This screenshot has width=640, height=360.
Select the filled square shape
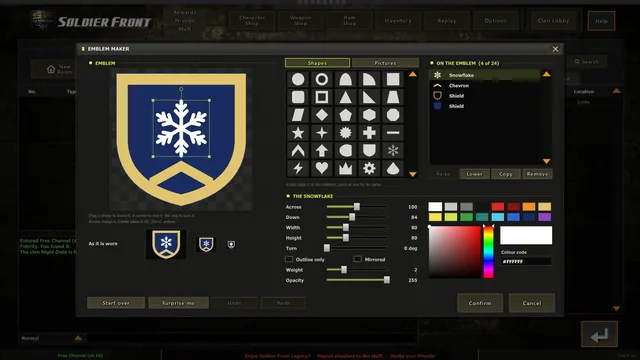coord(393,79)
